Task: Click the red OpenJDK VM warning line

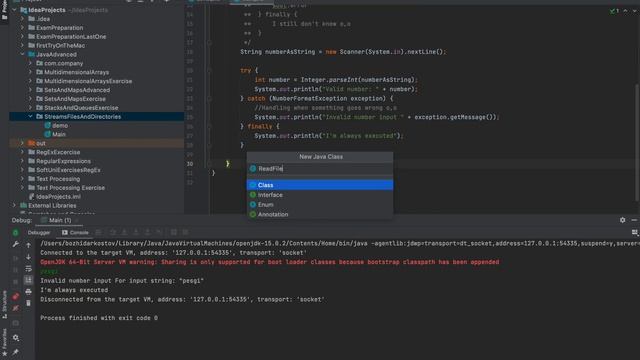Action: (x=269, y=262)
